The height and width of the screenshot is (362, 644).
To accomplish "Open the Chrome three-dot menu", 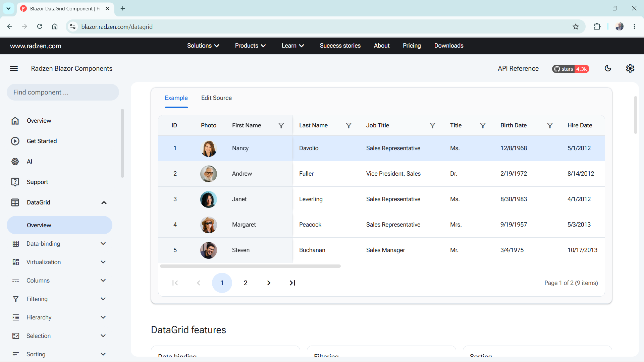I will coord(634,26).
